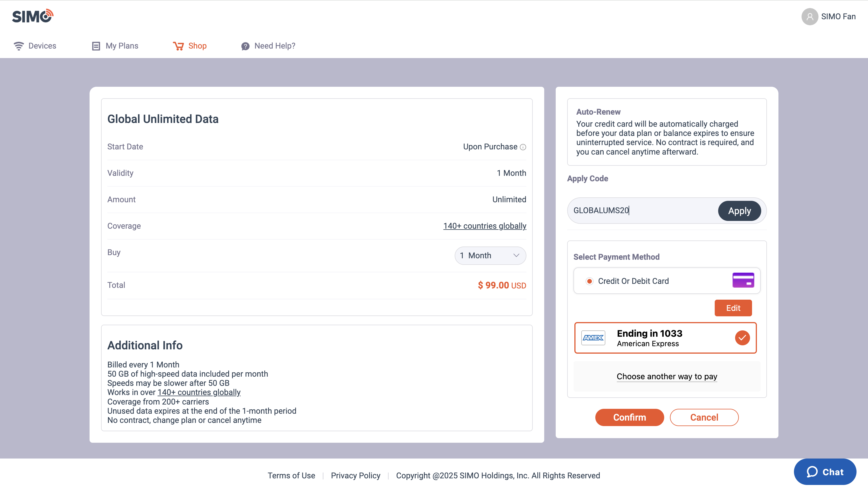
Task: Go to the Devices tab
Action: [x=35, y=46]
